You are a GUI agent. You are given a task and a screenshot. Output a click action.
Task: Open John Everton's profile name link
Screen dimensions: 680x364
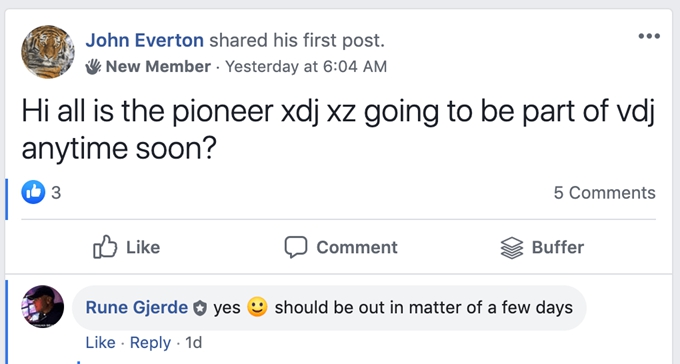click(x=144, y=40)
